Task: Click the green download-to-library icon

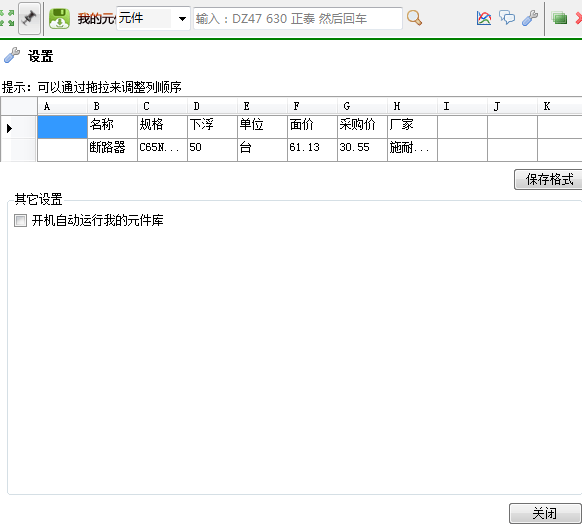Action: click(59, 19)
